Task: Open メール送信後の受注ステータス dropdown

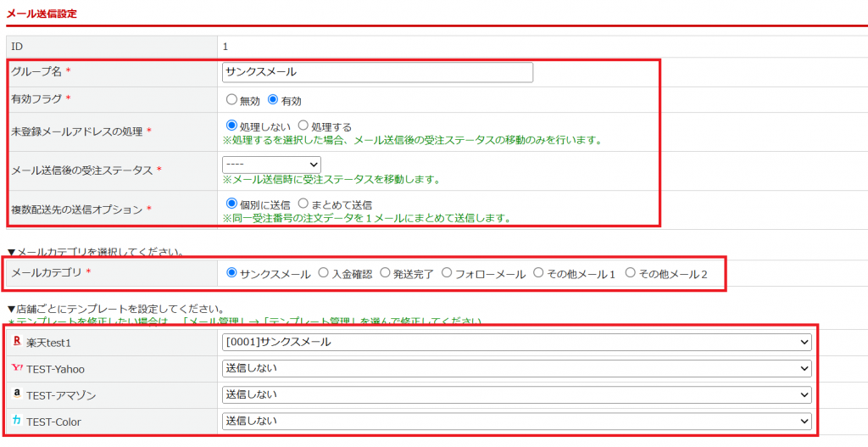Action: [x=271, y=165]
